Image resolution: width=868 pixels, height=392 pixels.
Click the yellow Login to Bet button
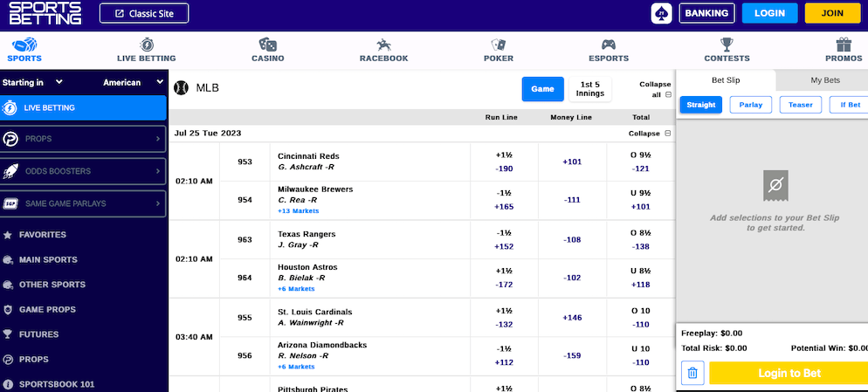pyautogui.click(x=789, y=373)
